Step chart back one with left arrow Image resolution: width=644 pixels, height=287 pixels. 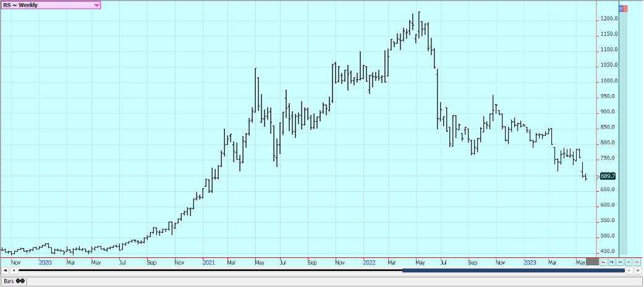tap(14, 270)
